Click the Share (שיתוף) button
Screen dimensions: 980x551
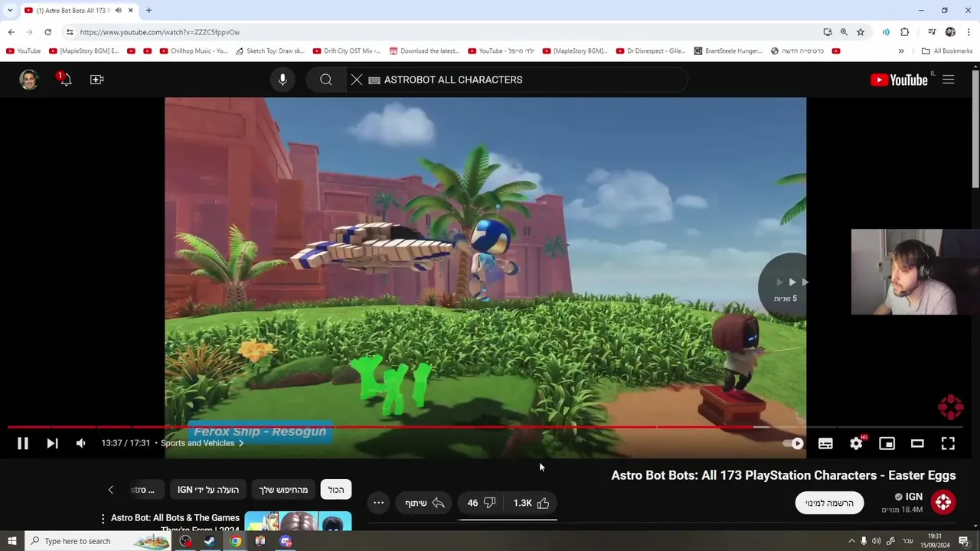point(425,503)
